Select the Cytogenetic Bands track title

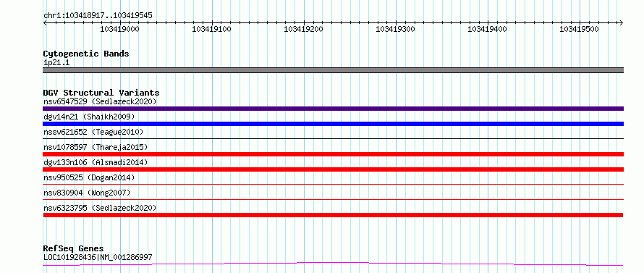(x=86, y=54)
